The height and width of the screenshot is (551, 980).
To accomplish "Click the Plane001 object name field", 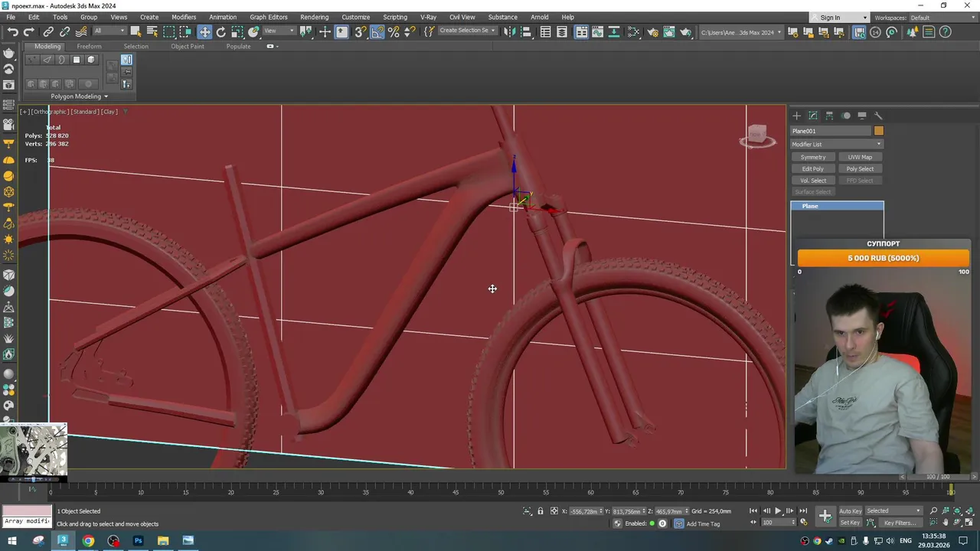I will 831,131.
